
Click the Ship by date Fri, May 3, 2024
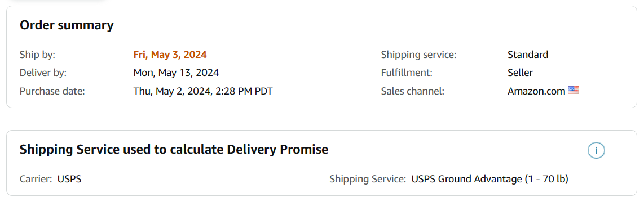click(x=170, y=55)
